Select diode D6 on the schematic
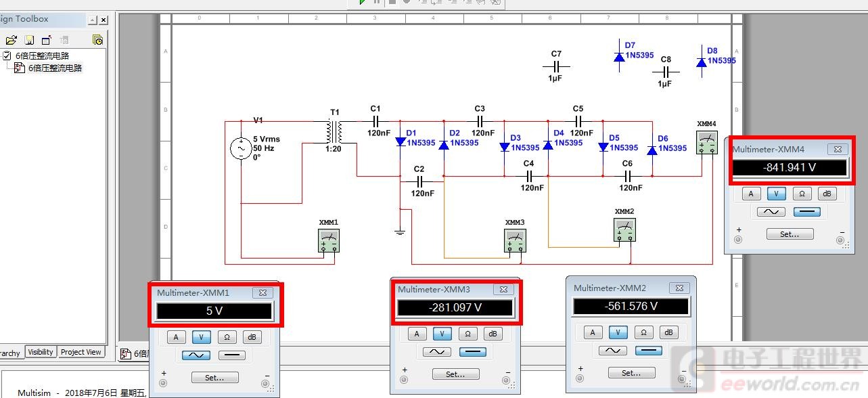 652,150
